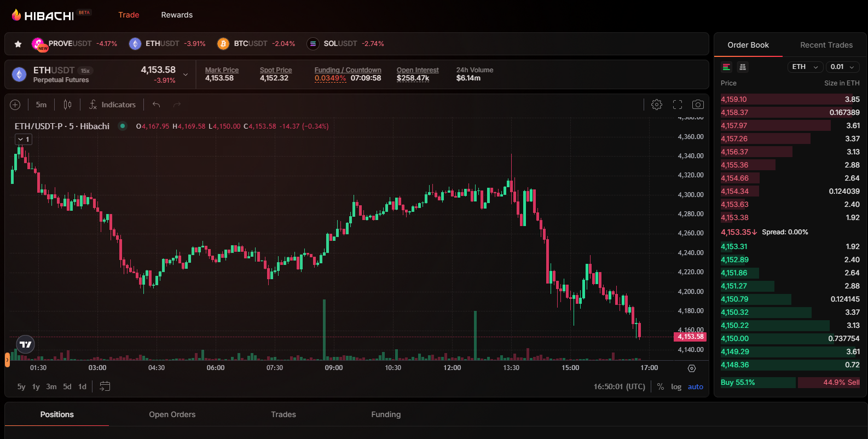Add a compare symbol with plus icon
Viewport: 868px width, 439px height.
[15, 105]
